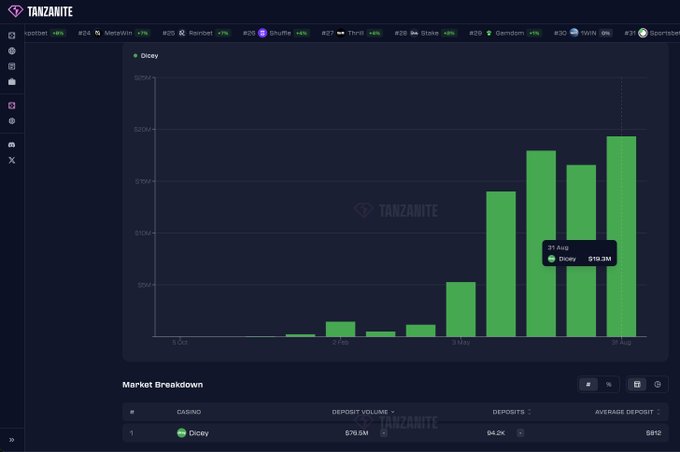Sort by Deposit Volume column
Viewport: 680px width, 452px height.
pos(363,412)
